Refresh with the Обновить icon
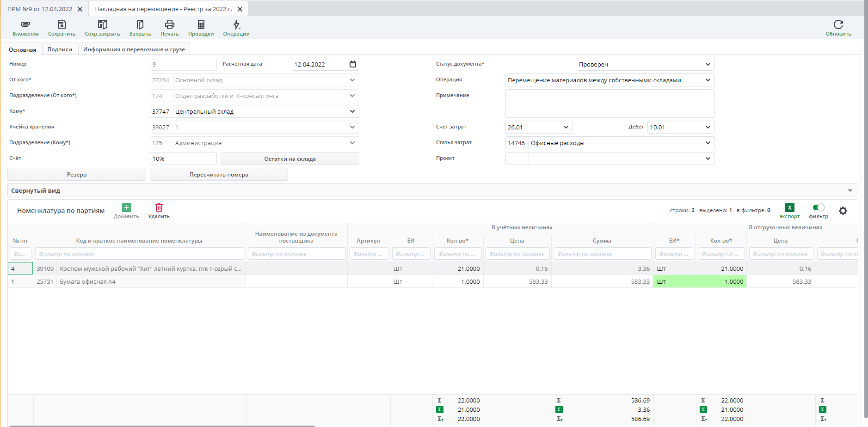Image resolution: width=868 pixels, height=427 pixels. (838, 24)
